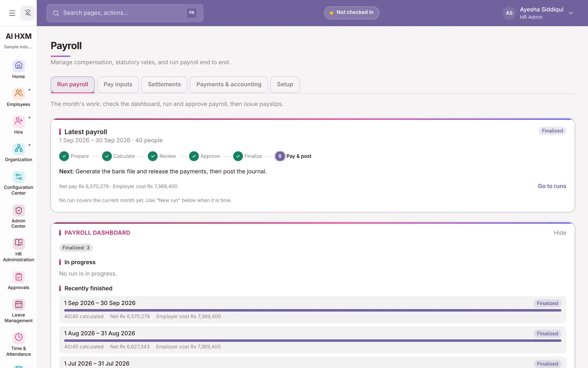Screen dimensions: 588x368
Task: Open Approvals clipboard icon
Action: [19, 277]
